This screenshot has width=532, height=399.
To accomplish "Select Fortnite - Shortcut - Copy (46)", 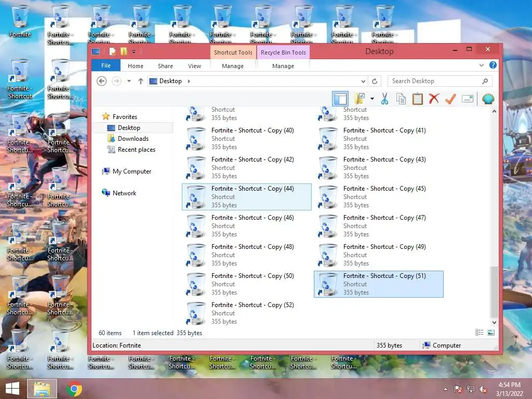I will (x=247, y=226).
